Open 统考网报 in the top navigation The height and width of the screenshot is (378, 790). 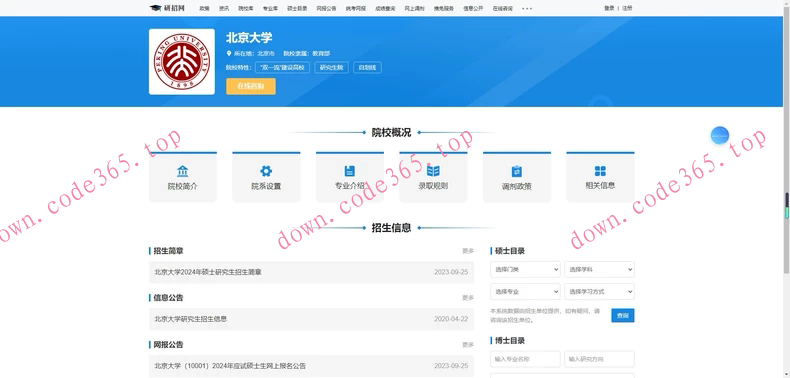pyautogui.click(x=356, y=9)
